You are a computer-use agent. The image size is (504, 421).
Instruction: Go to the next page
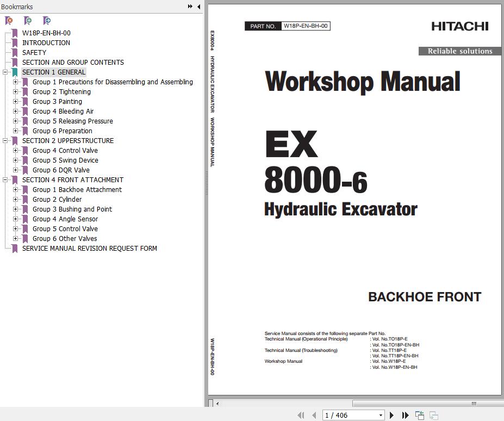[391, 415]
